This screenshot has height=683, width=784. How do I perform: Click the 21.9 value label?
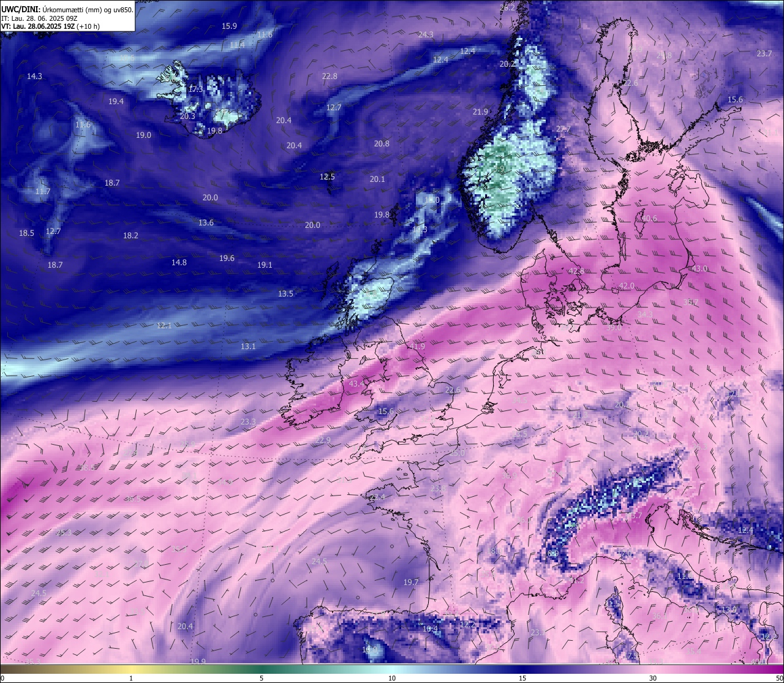tap(480, 112)
